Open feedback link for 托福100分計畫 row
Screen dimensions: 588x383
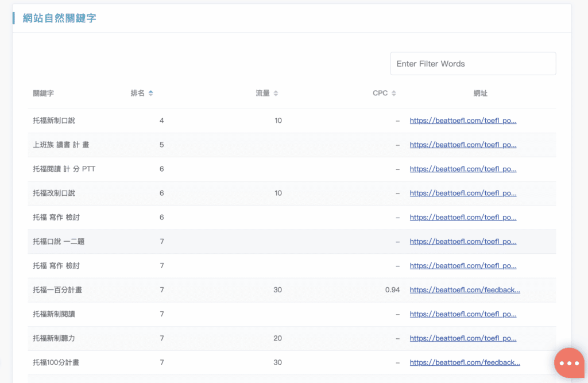pyautogui.click(x=465, y=362)
